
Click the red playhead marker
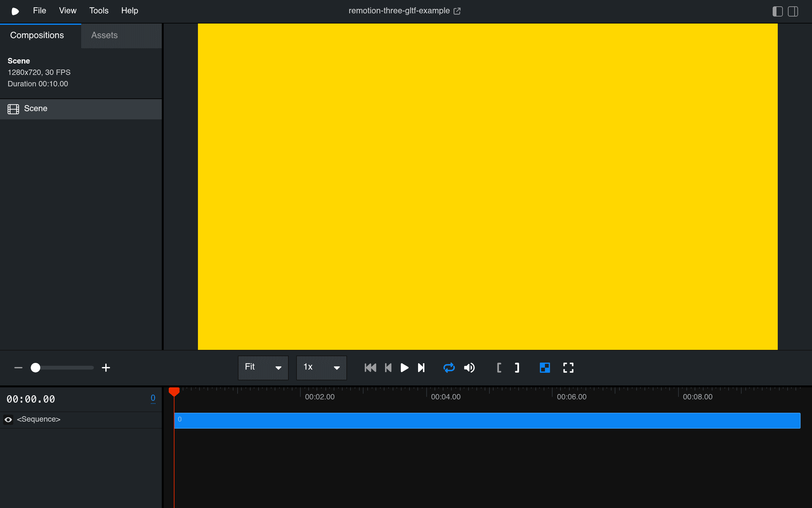[x=174, y=392]
